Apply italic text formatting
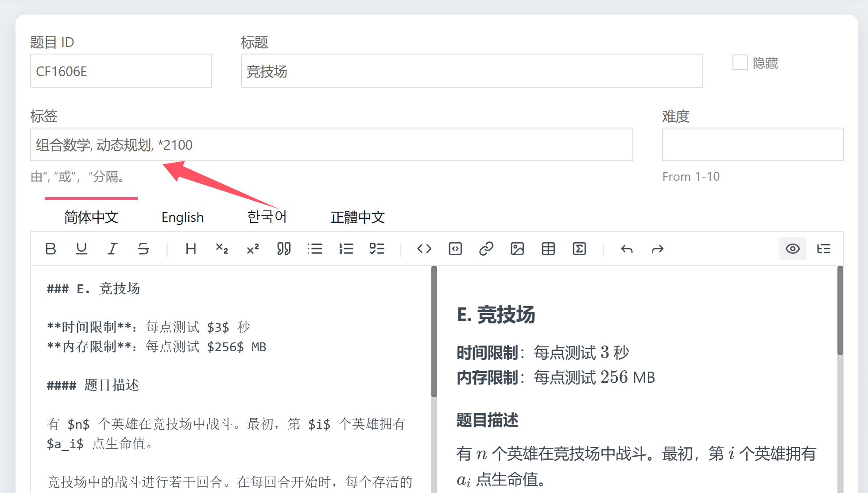This screenshot has height=493, width=868. pyautogui.click(x=112, y=249)
